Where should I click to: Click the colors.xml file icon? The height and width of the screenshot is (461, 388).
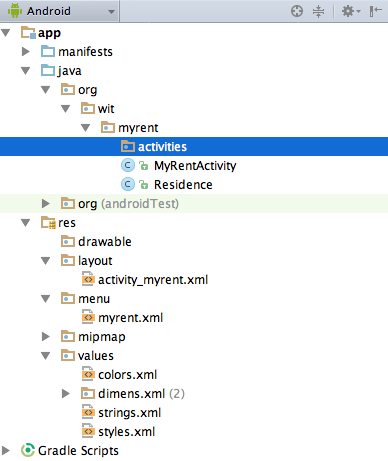point(88,374)
